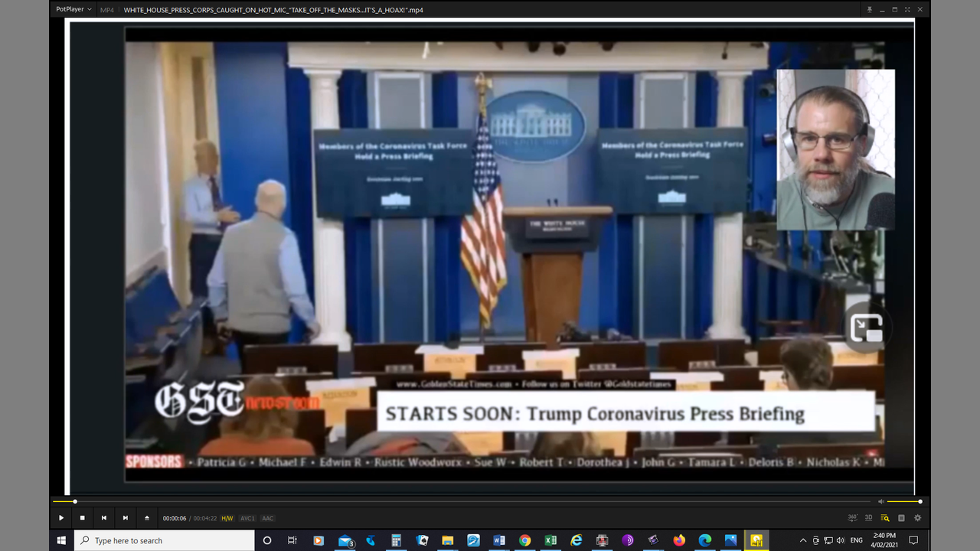Click the pin-on-top icon in title bar
Screen dimensions: 980x551
[869, 10]
